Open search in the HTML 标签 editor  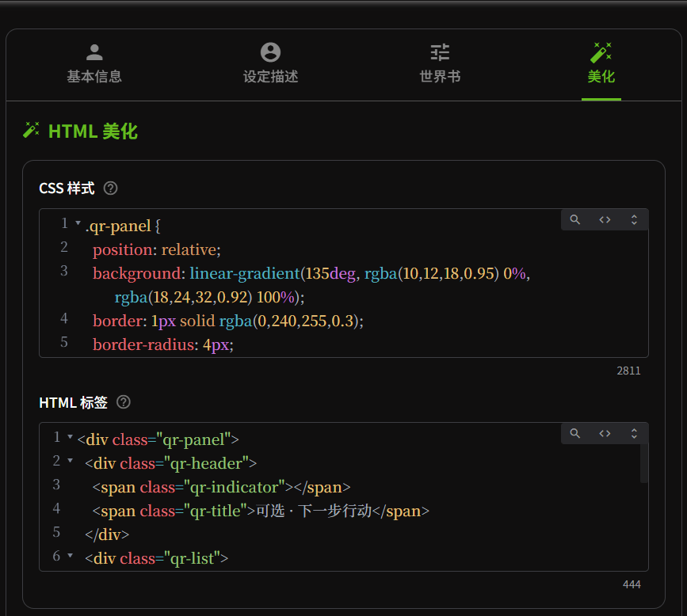(575, 433)
